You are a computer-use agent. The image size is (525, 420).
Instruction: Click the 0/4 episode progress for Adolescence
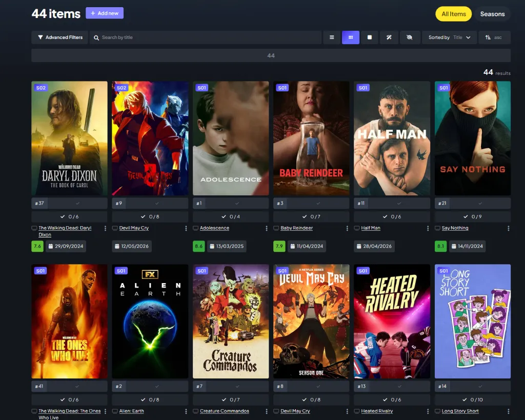coord(231,217)
